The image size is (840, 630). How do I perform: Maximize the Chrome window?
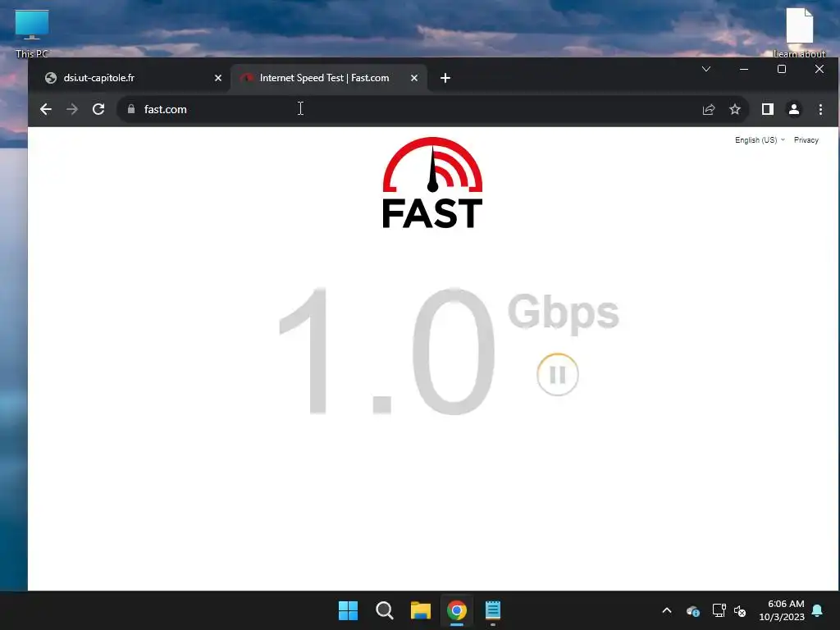[x=782, y=69]
